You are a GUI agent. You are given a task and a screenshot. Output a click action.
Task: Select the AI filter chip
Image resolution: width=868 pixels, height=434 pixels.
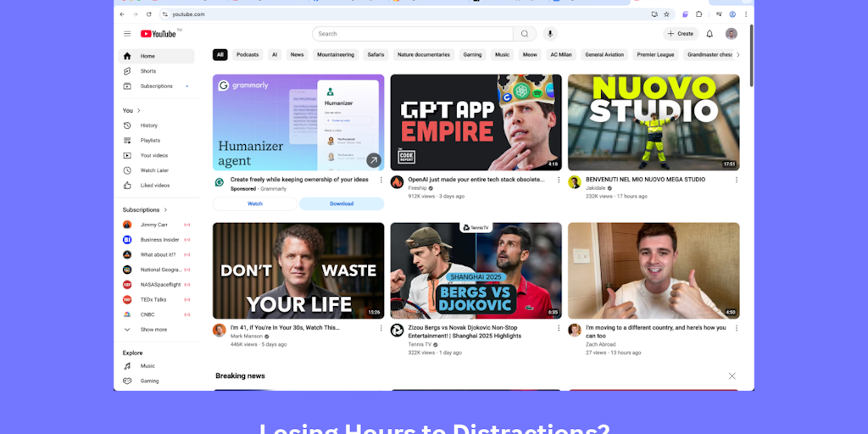pos(275,55)
